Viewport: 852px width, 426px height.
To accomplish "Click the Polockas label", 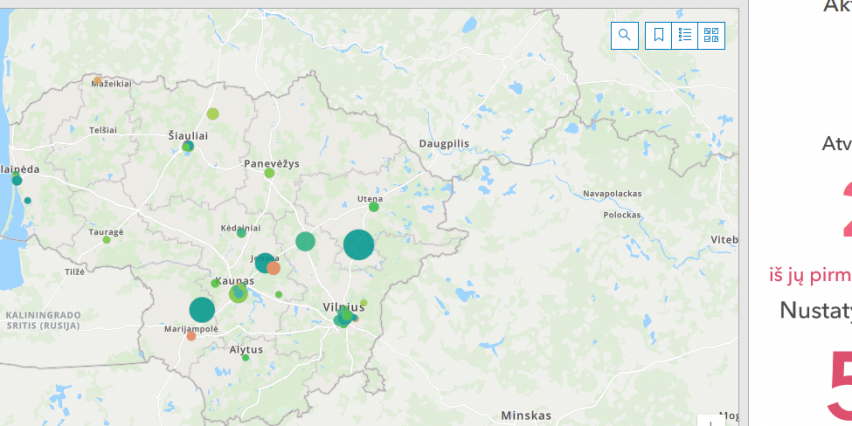I will click(622, 215).
